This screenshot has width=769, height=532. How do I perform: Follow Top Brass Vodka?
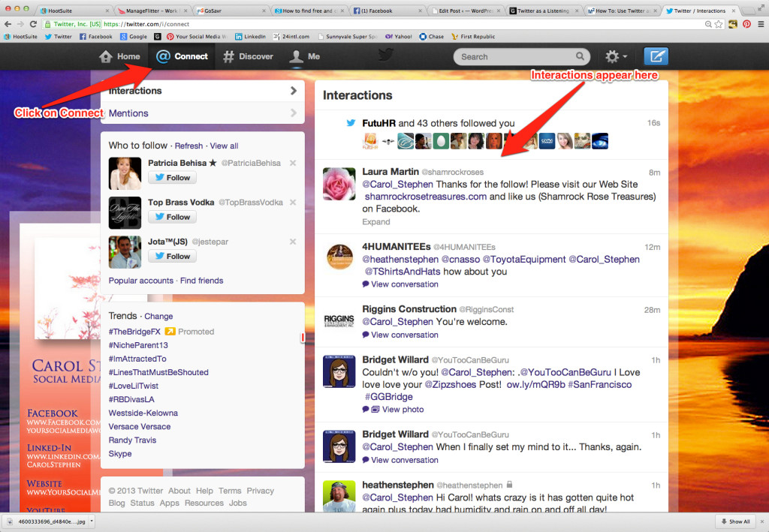173,217
